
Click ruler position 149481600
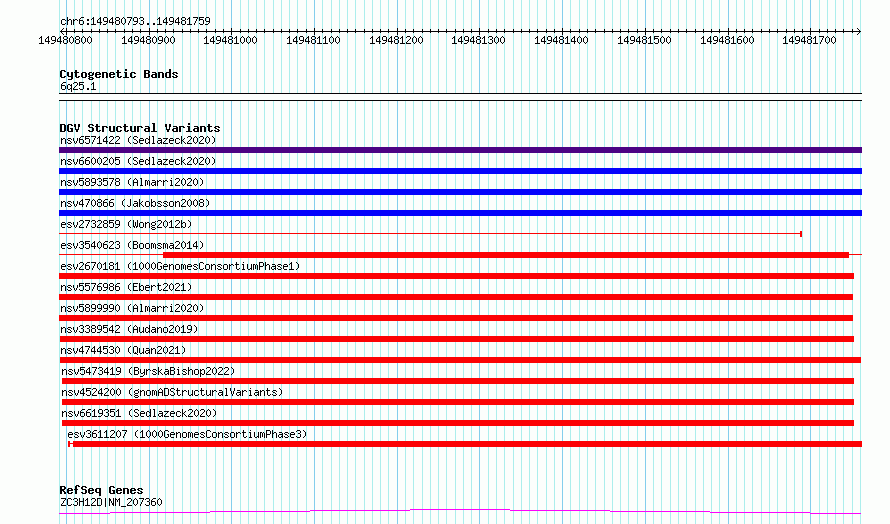pyautogui.click(x=727, y=40)
